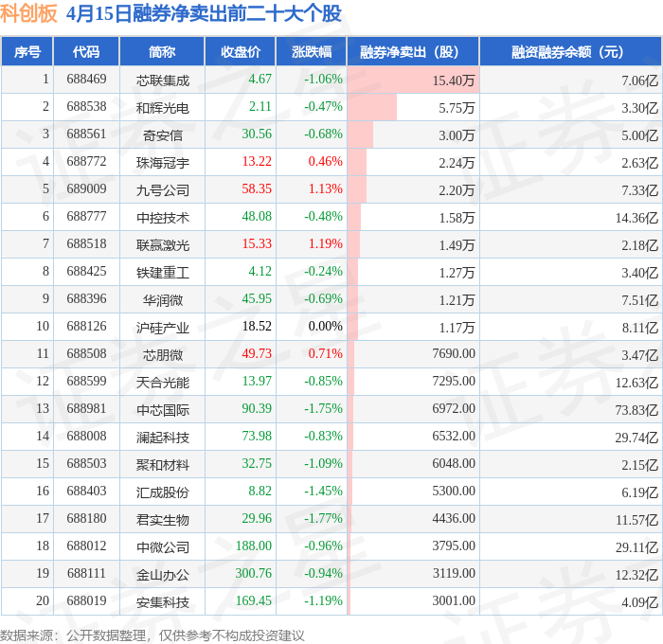Screen dimensions: 663x644
Task: Click the 3.00万 net sell value
Action: 457,135
